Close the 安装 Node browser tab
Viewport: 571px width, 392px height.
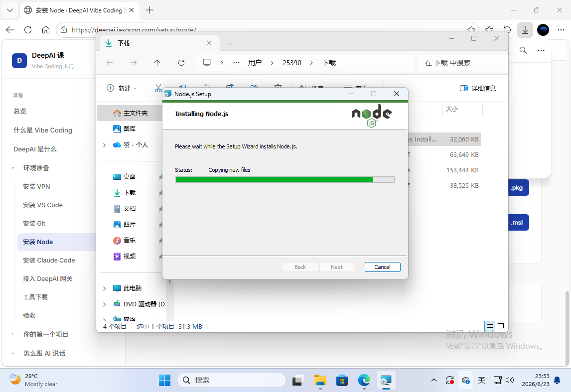132,10
